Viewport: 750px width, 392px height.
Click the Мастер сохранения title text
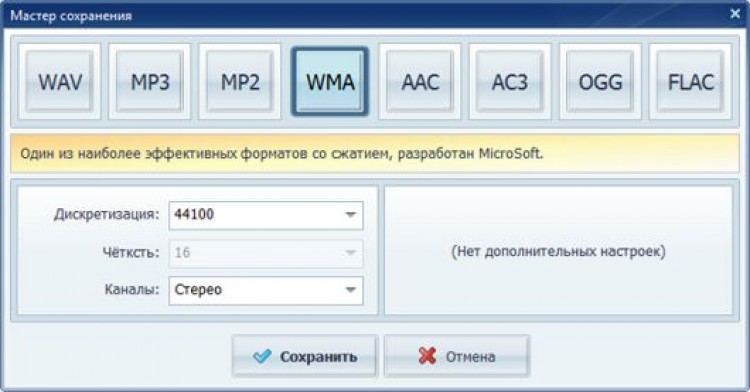[x=71, y=16]
